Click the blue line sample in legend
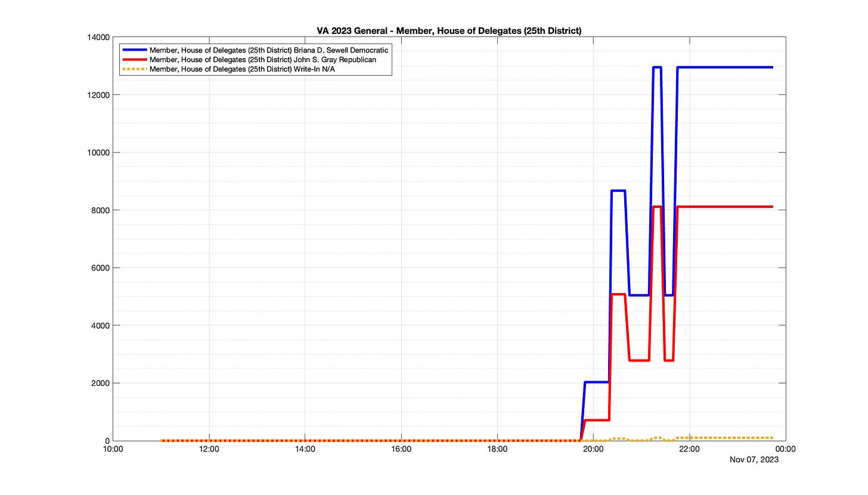Image resolution: width=868 pixels, height=495 pixels. click(x=134, y=51)
